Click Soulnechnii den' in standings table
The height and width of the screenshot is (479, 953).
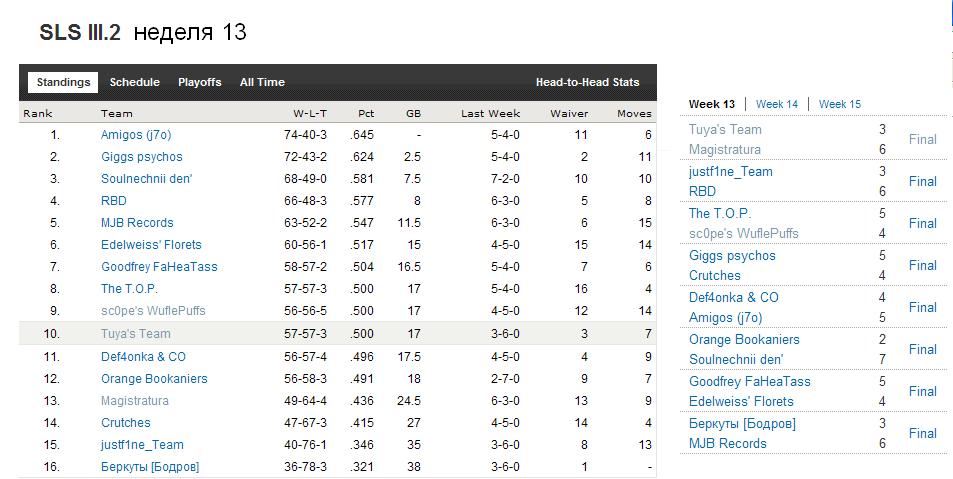click(x=146, y=179)
